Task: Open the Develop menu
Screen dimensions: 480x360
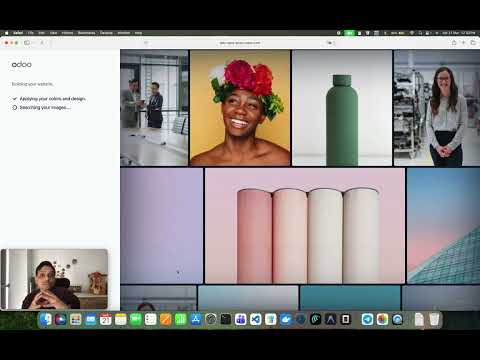Action: pos(106,33)
